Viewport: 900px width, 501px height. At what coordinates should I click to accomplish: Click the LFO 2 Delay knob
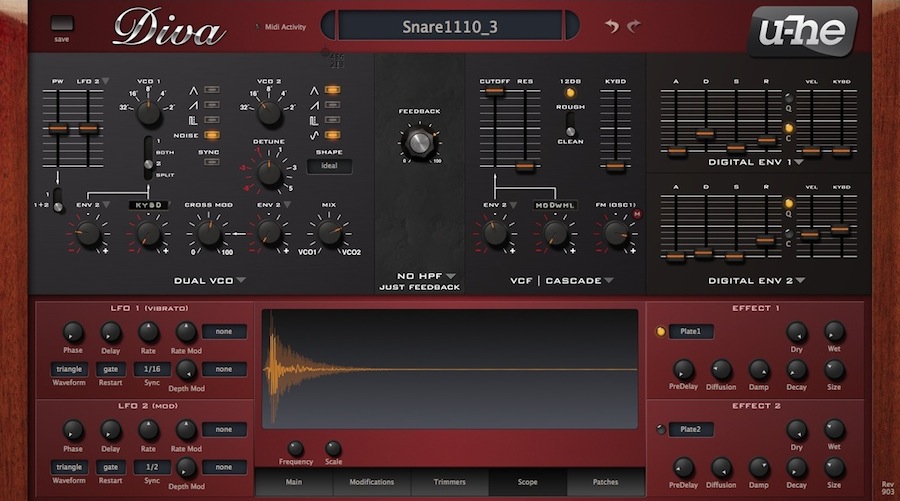[110, 430]
